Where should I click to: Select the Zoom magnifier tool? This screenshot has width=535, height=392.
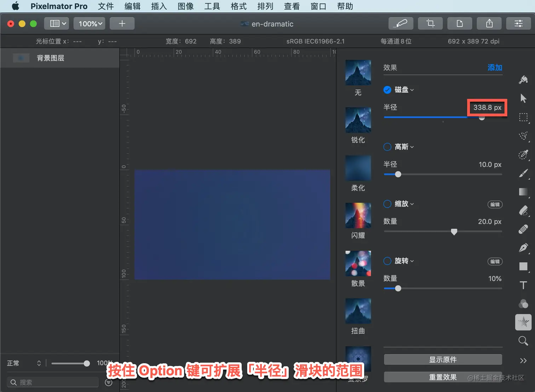point(523,341)
